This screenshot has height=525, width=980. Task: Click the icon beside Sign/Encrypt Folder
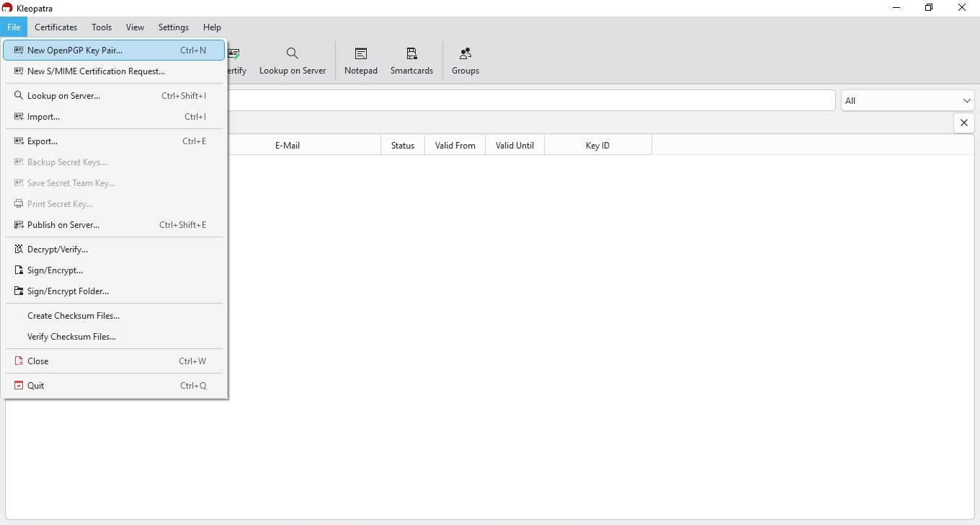[19, 291]
